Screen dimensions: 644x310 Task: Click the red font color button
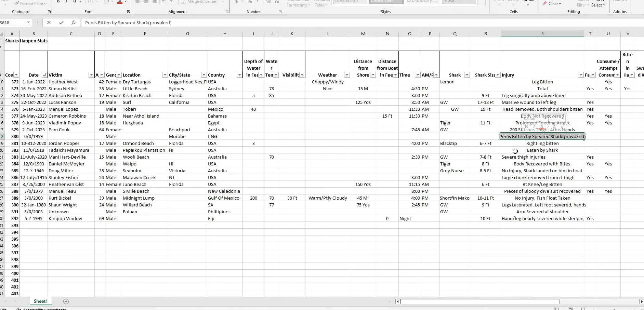tap(119, 2)
